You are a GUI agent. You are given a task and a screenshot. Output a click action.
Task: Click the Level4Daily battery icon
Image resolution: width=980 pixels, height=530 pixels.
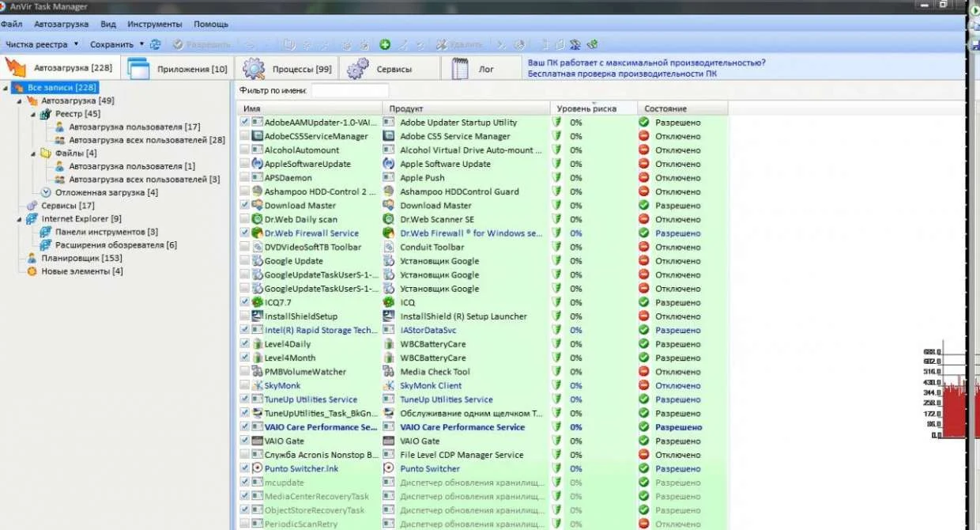pyautogui.click(x=257, y=344)
